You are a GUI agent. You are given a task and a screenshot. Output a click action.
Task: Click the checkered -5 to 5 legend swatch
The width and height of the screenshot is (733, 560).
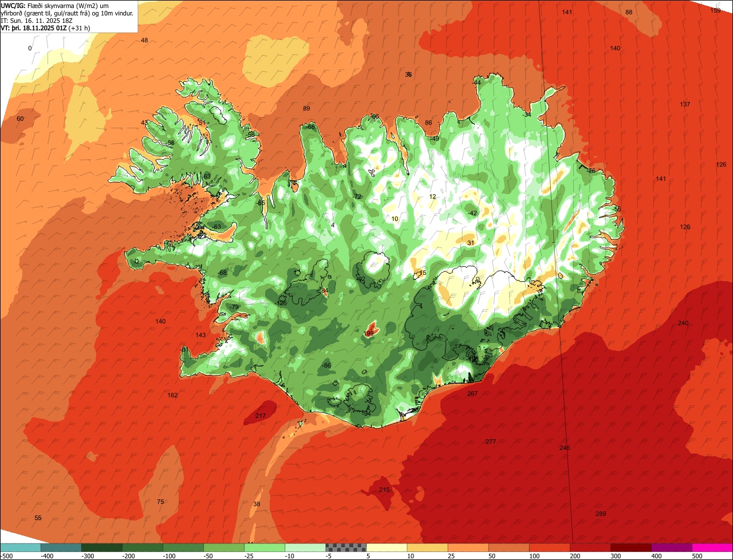tap(346, 547)
